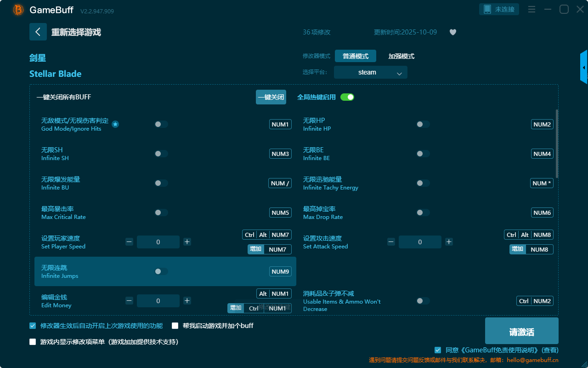This screenshot has width=588, height=368.
Task: Click the GameBuff logo icon
Action: click(x=18, y=10)
